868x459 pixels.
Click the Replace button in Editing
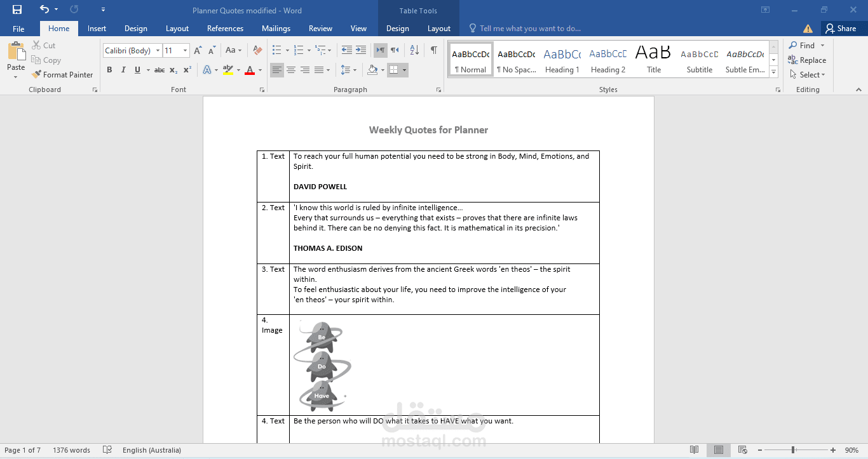tap(807, 60)
